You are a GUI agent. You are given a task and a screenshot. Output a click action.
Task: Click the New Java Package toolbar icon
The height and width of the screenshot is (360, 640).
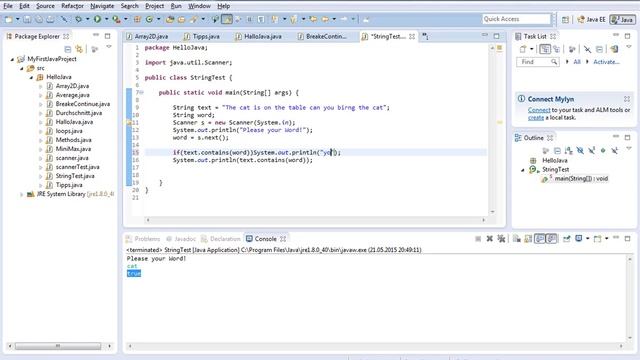137,19
